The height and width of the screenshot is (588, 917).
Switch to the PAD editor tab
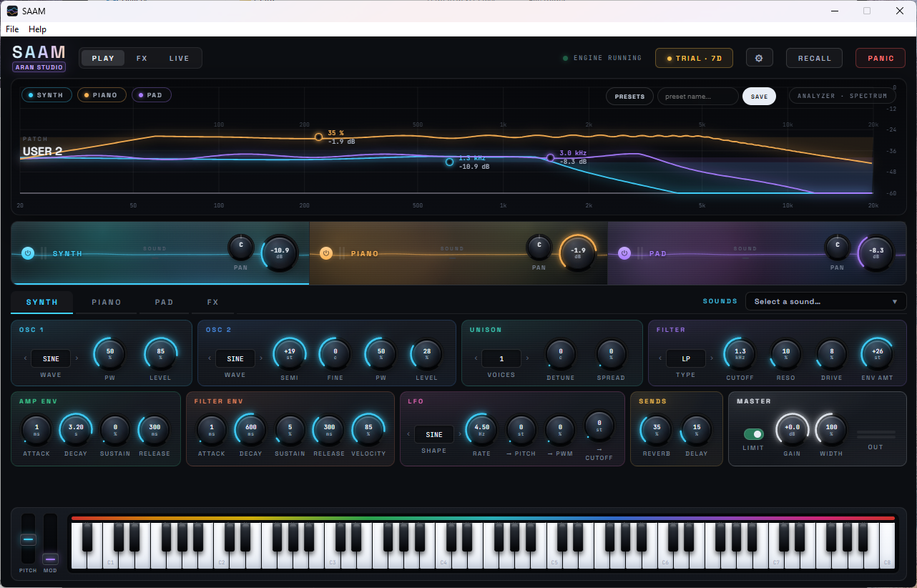tap(165, 302)
